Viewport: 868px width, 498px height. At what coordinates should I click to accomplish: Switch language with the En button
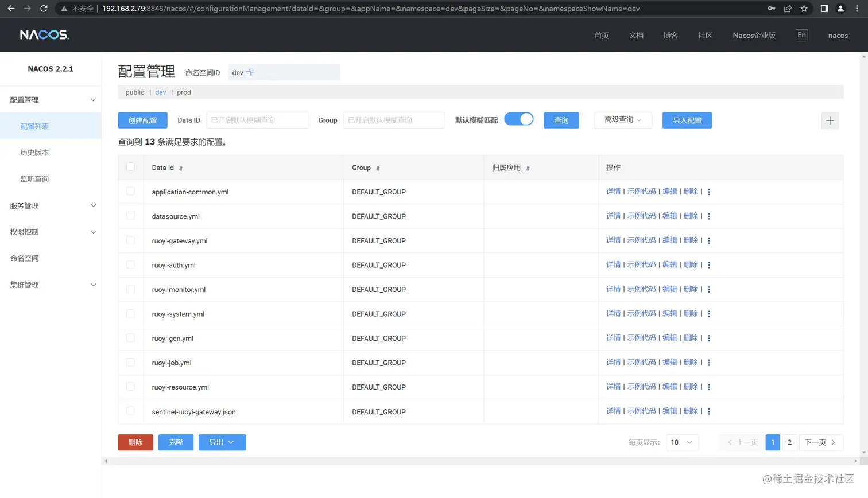coord(802,35)
